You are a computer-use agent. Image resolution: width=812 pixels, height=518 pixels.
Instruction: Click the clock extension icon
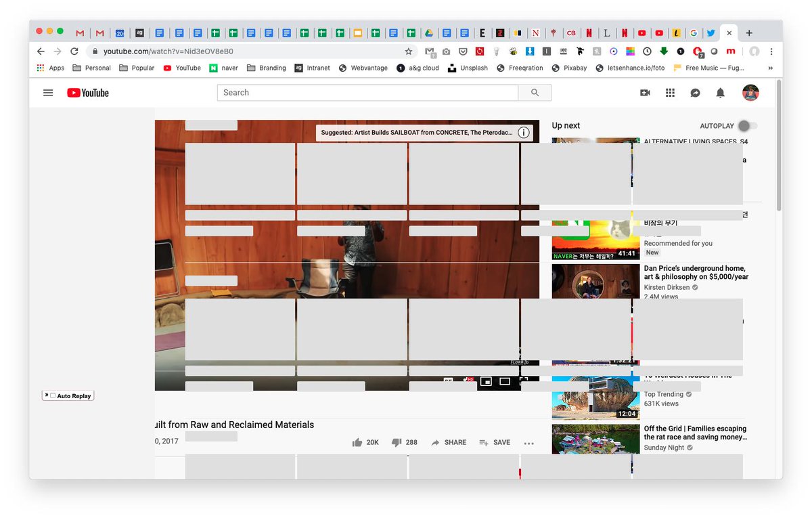click(647, 51)
